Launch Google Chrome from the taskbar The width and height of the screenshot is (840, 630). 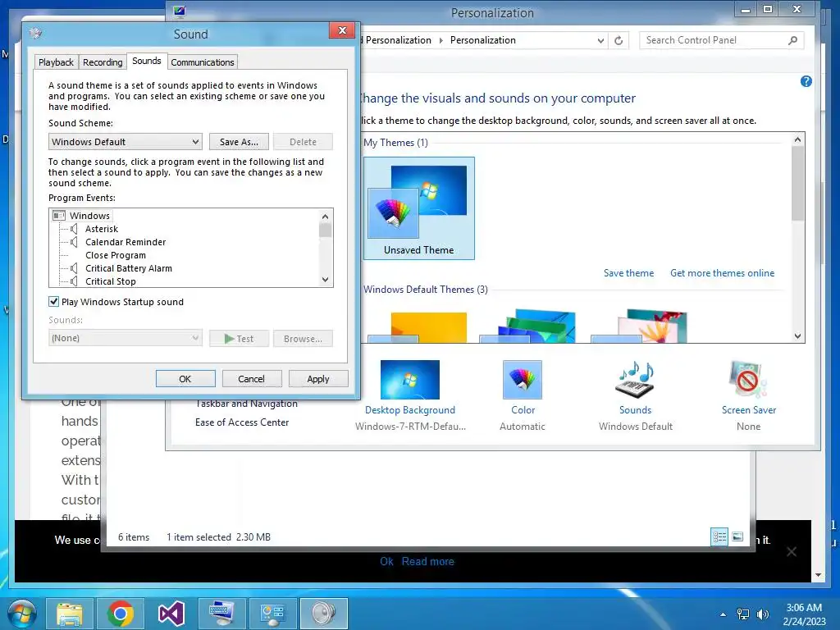coord(121,614)
